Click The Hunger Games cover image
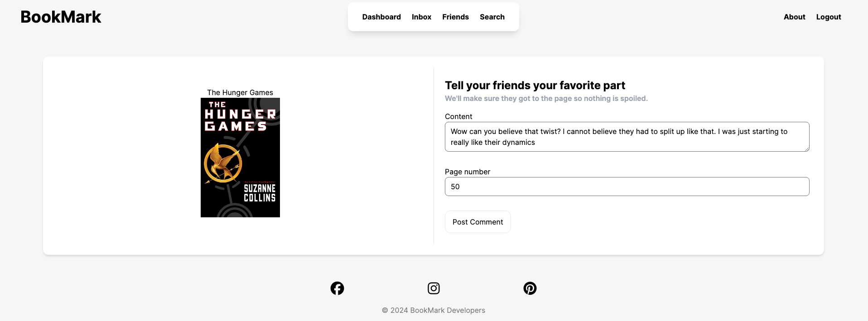 click(240, 158)
